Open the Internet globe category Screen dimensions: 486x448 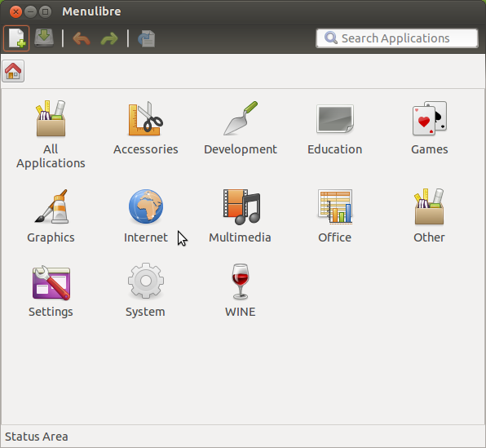point(146,216)
